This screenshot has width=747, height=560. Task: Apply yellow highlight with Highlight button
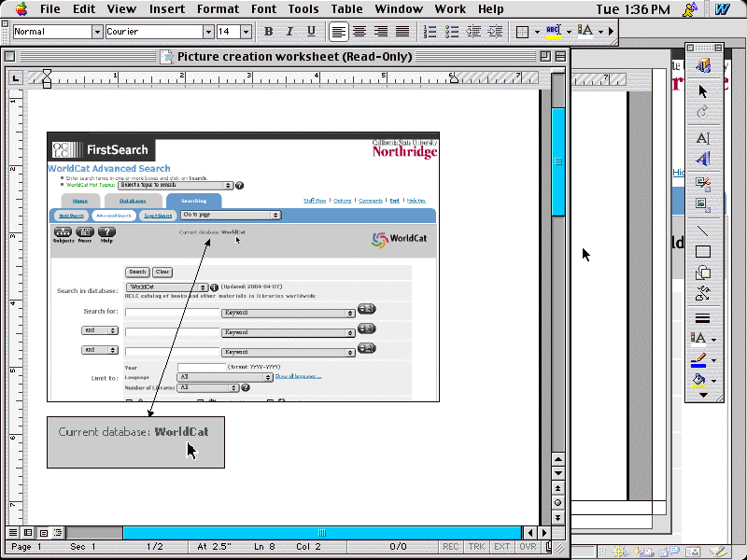pos(554,32)
